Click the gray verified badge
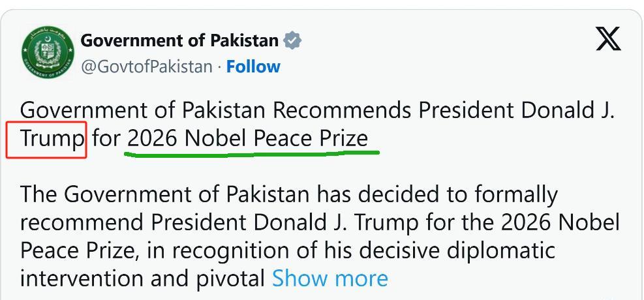 point(292,40)
